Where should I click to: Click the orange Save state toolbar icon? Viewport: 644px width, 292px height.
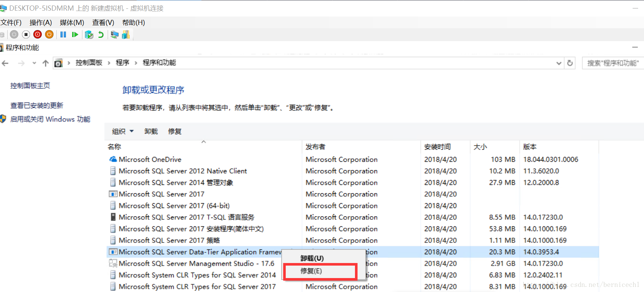(49, 34)
